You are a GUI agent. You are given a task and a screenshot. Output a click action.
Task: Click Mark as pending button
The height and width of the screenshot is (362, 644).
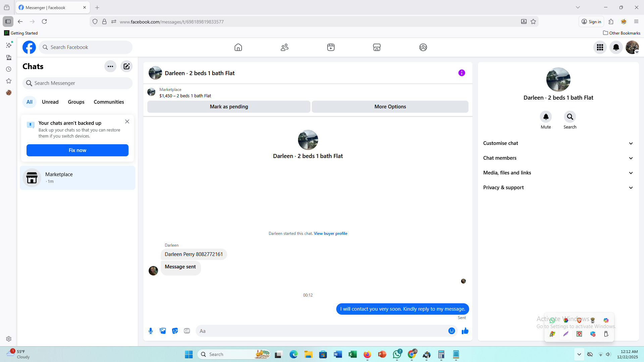pyautogui.click(x=229, y=107)
